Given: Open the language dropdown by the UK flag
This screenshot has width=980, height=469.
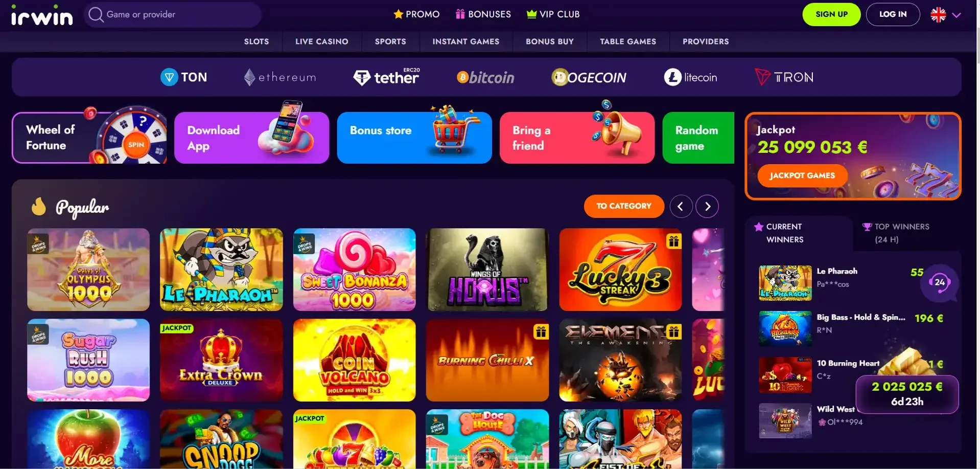Looking at the screenshot, I should point(946,15).
